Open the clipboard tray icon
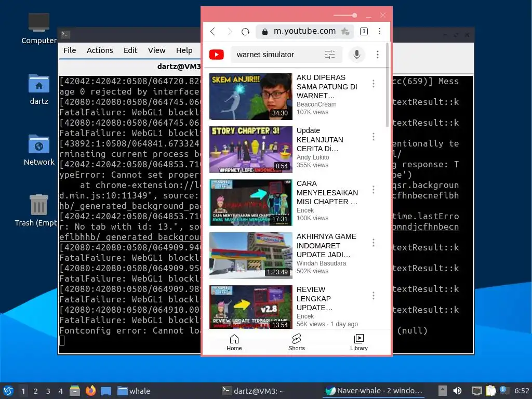The image size is (532, 399). click(490, 391)
